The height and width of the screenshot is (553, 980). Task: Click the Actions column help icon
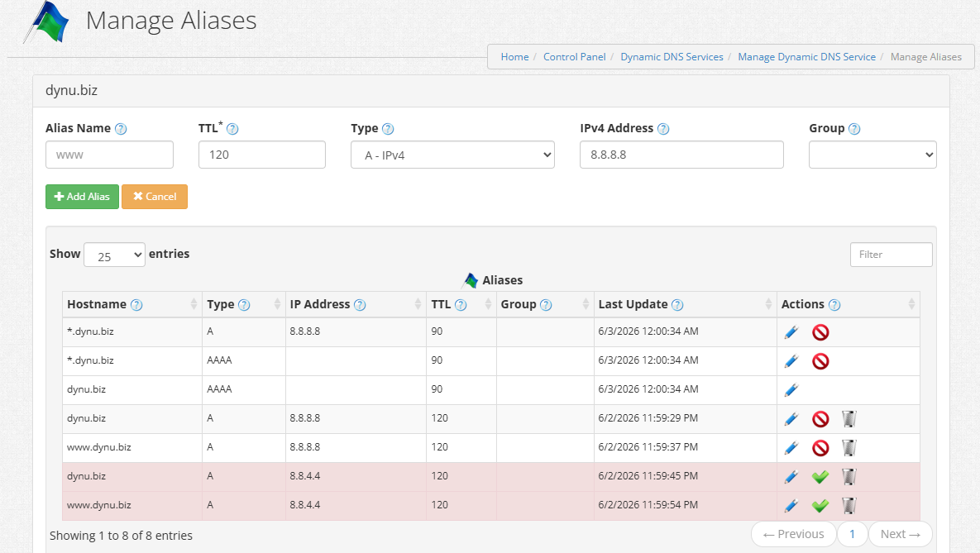[x=834, y=305]
